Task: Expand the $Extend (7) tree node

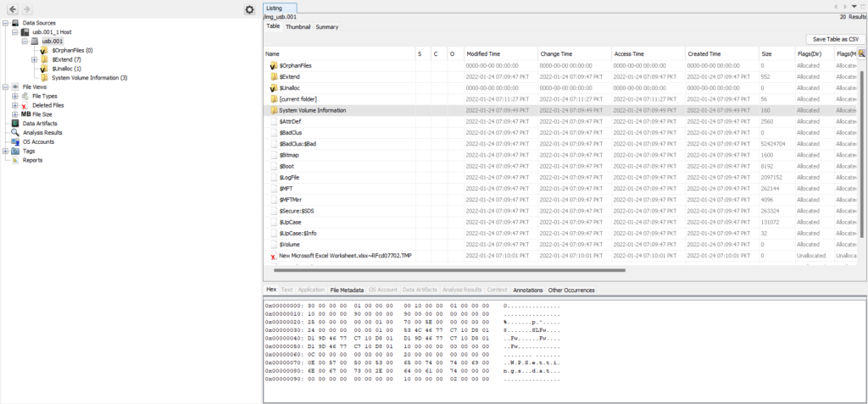Action: pos(34,59)
